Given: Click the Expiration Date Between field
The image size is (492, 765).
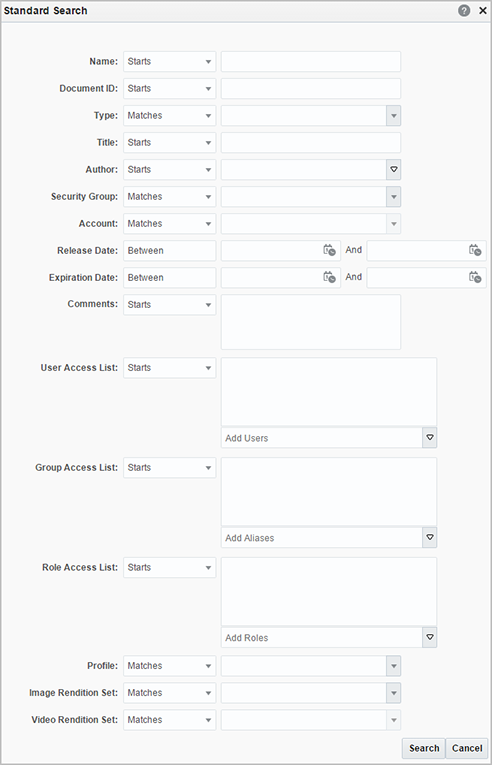Looking at the screenshot, I should pos(169,277).
